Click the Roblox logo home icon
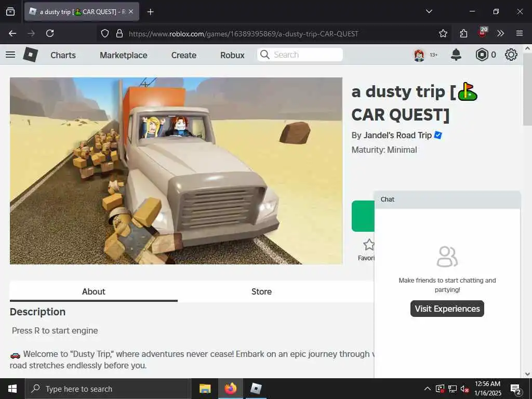This screenshot has height=399, width=532. (x=30, y=55)
